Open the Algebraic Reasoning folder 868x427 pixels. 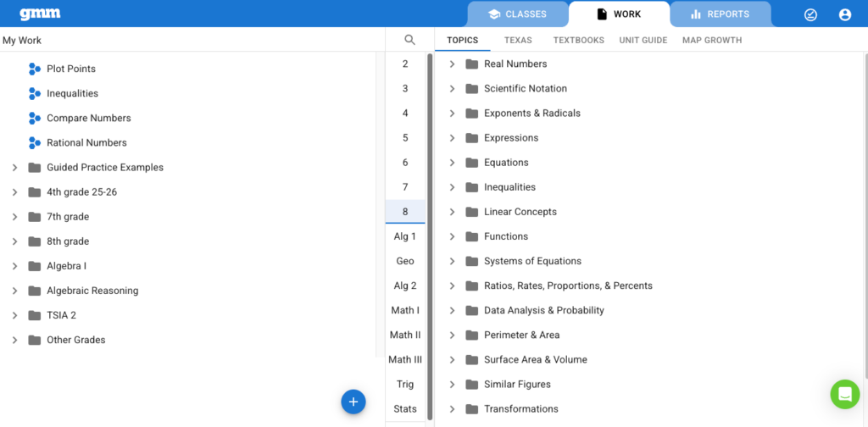click(x=92, y=291)
